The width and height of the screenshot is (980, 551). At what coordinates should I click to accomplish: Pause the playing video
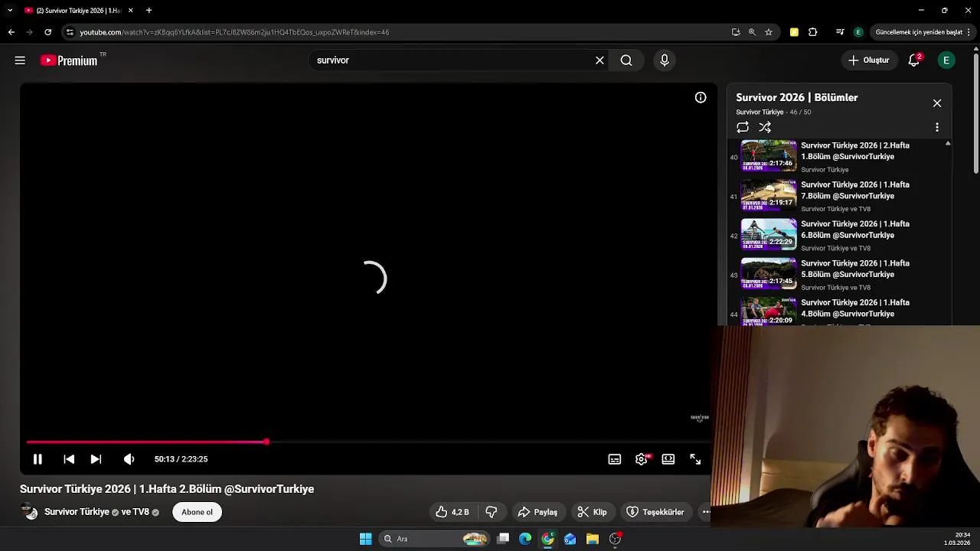38,459
